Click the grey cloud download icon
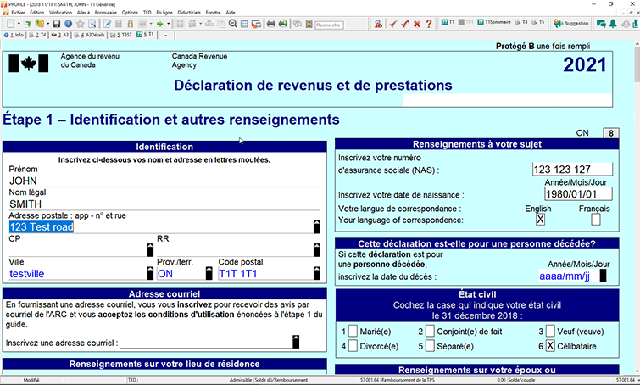Viewport: 640px width, 385px height. click(x=625, y=24)
